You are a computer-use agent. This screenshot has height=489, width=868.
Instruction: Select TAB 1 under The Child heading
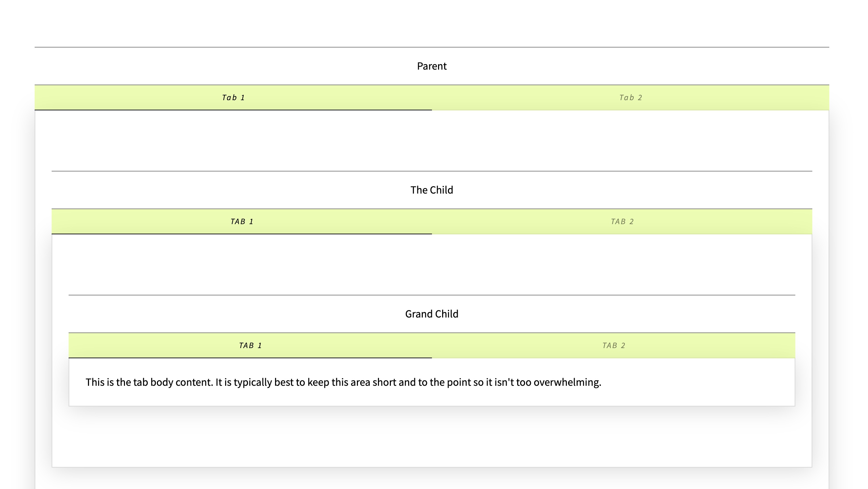point(242,221)
